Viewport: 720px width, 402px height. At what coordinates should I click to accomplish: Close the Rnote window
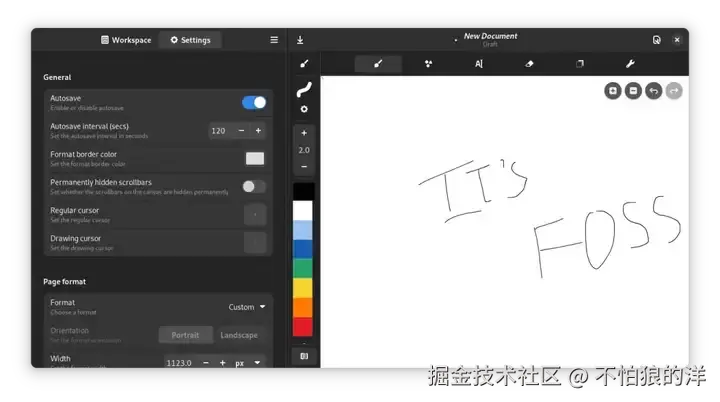677,40
